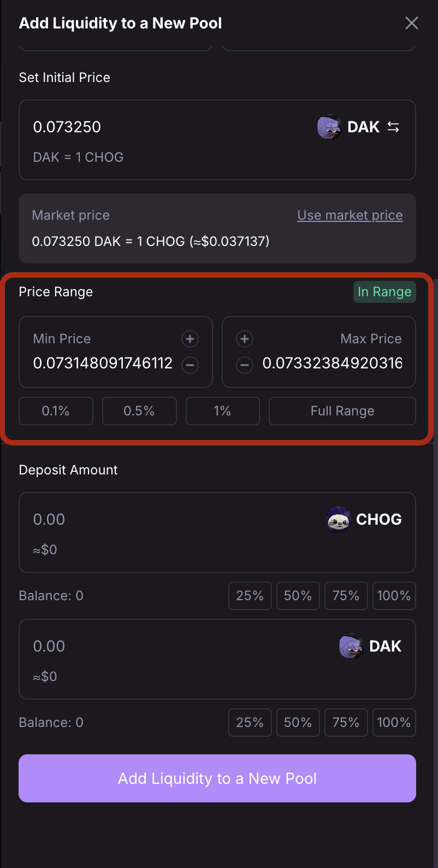Set DAK deposit to 50% of balance
438x868 pixels.
click(298, 723)
